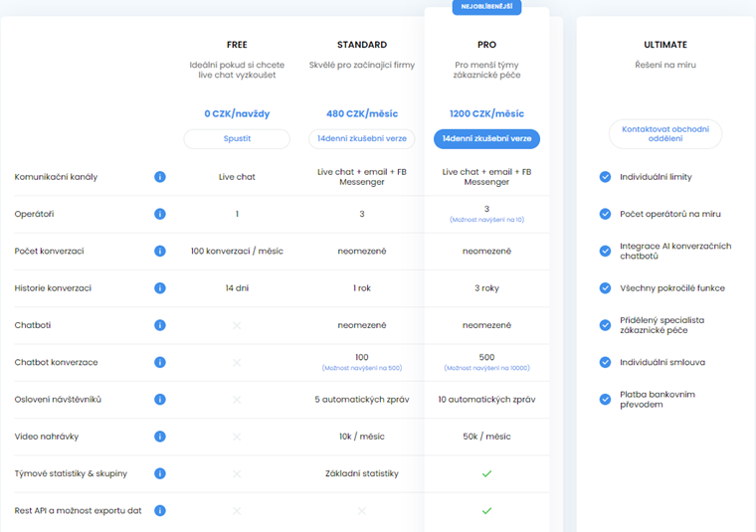Click info icon beside Operátoři row
756x532 pixels.
pyautogui.click(x=159, y=214)
